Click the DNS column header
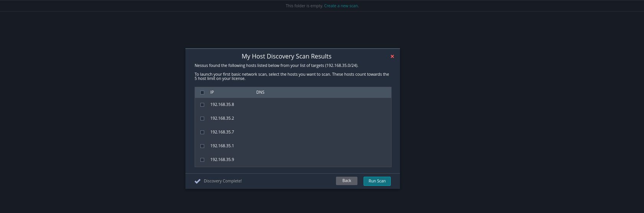The height and width of the screenshot is (213, 644). [x=260, y=93]
